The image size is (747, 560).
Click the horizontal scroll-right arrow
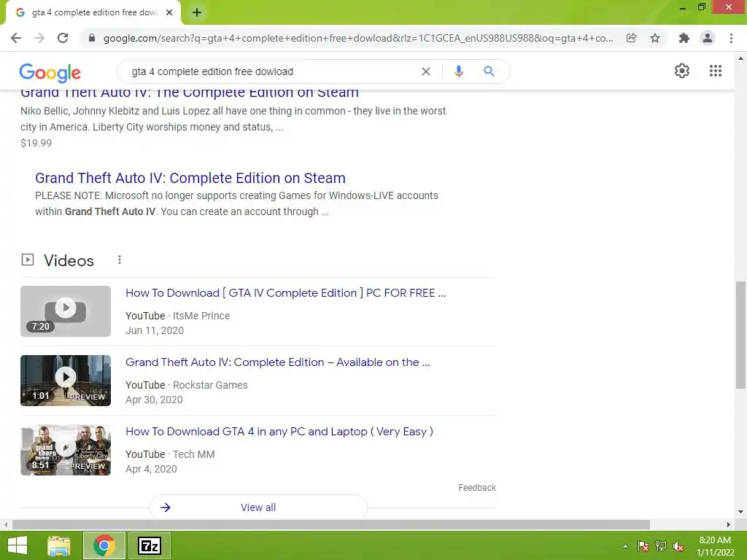coord(729,524)
